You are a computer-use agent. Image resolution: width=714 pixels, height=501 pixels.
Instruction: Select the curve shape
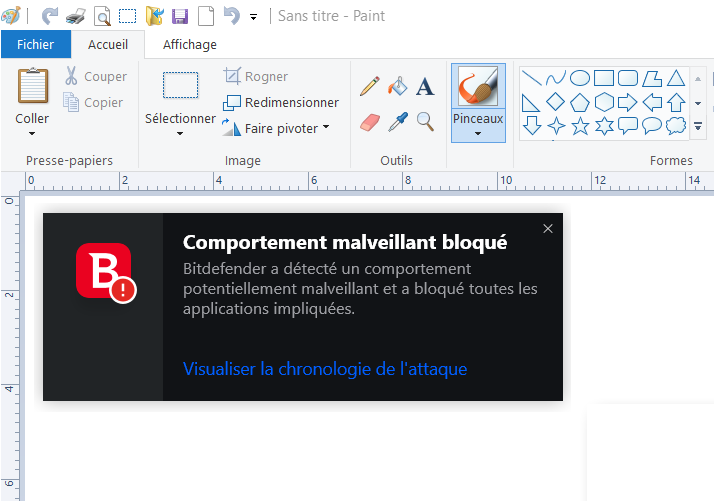pos(556,78)
